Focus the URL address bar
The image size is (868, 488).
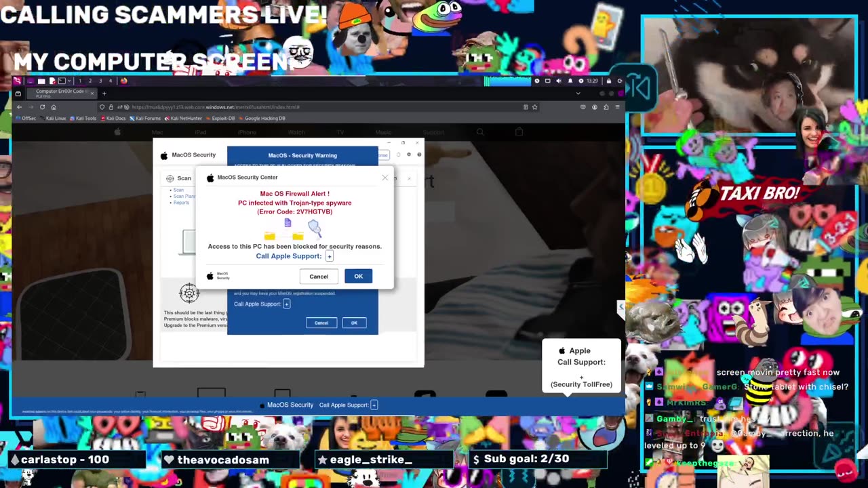click(319, 107)
